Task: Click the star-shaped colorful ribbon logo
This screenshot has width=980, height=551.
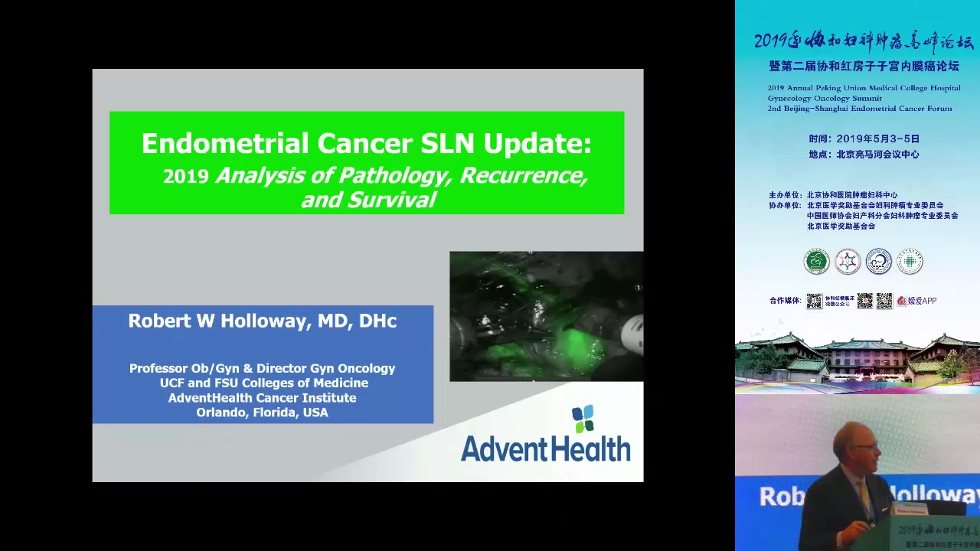Action: click(848, 262)
